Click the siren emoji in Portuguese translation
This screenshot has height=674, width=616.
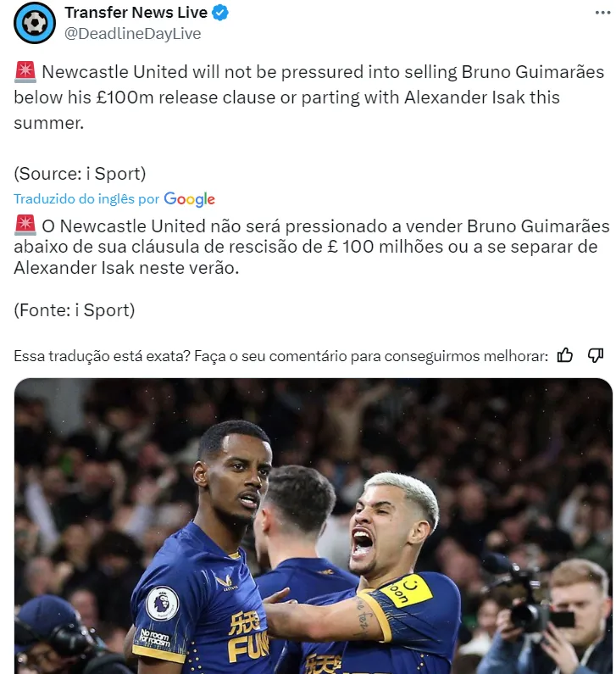tap(25, 226)
